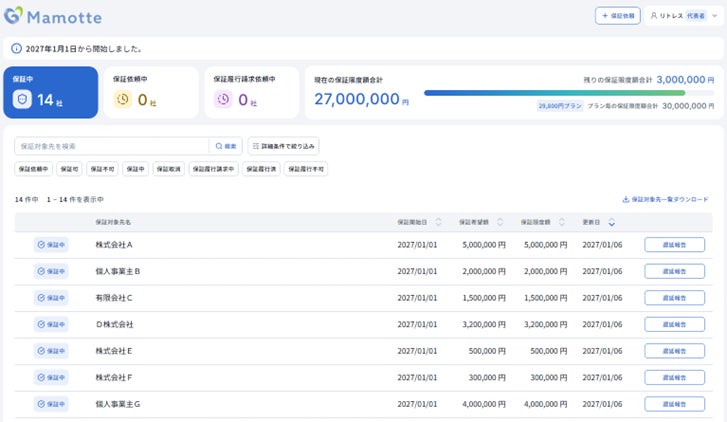Toggle the 保証履行済 filter chip
This screenshot has width=727, height=422.
pyautogui.click(x=261, y=169)
